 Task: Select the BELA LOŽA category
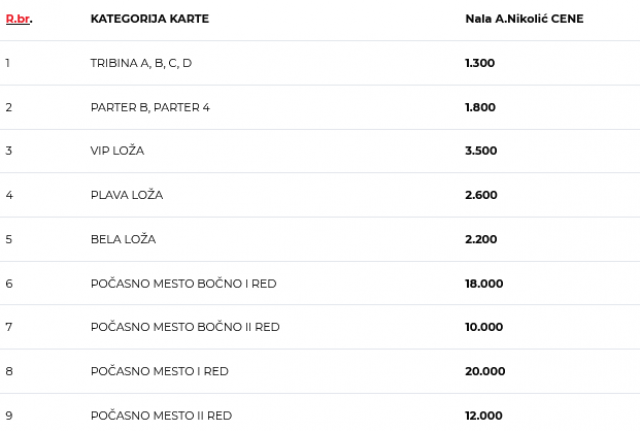tap(123, 239)
